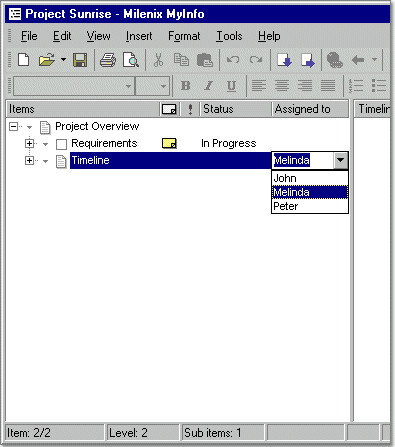Choose John from the dropdown list
The image size is (395, 447).
tap(310, 178)
